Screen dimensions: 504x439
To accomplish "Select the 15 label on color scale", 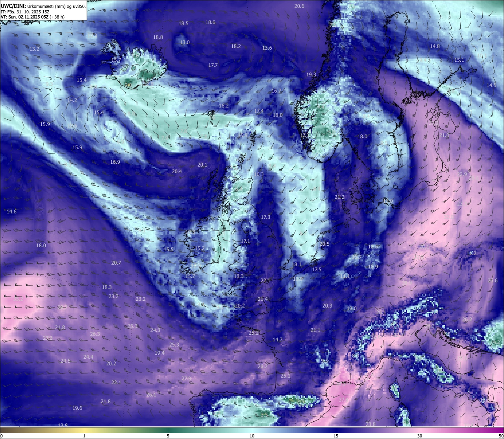I will pos(336,436).
